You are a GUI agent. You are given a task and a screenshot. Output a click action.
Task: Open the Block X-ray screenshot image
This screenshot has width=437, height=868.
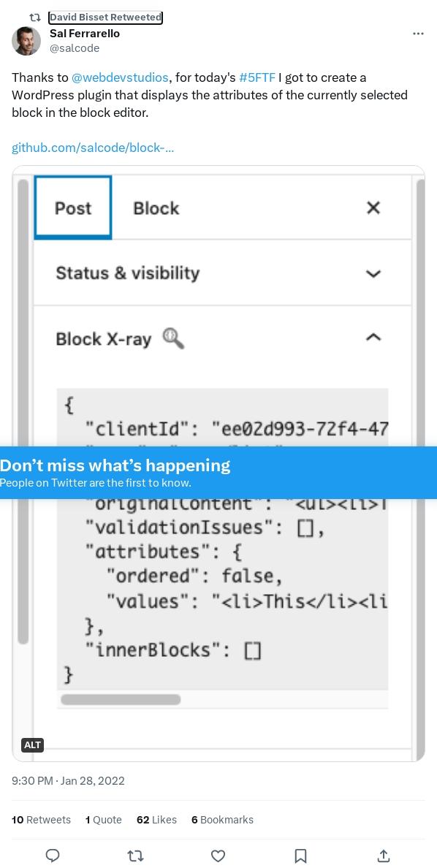click(x=218, y=463)
